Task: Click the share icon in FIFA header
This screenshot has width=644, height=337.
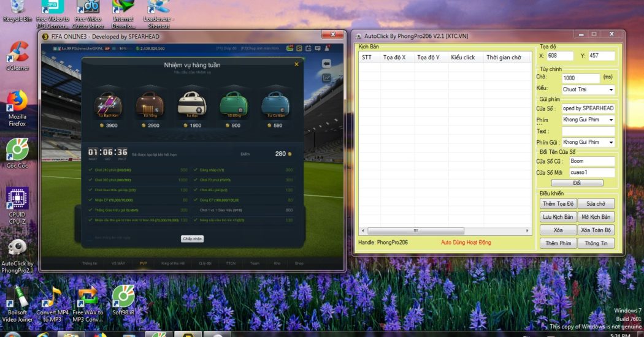Action: (x=309, y=48)
